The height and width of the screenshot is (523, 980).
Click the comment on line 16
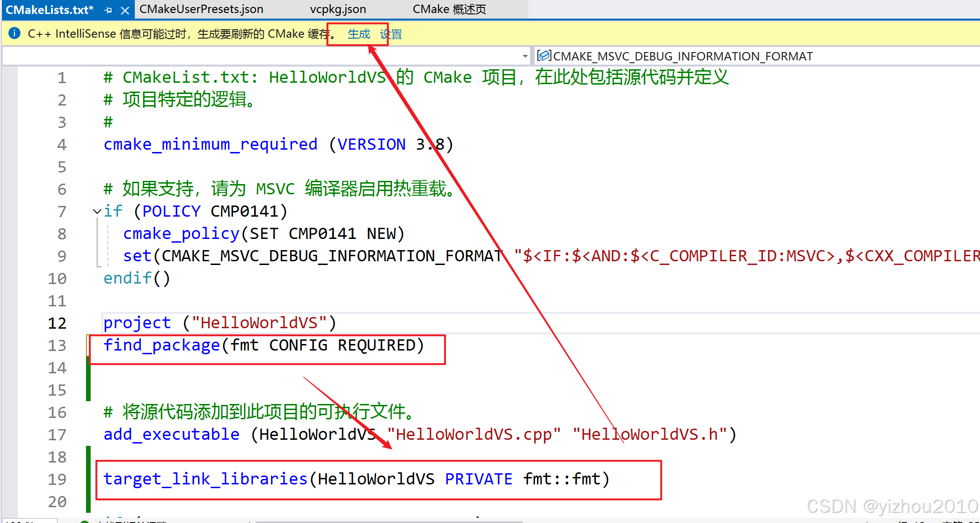(260, 412)
